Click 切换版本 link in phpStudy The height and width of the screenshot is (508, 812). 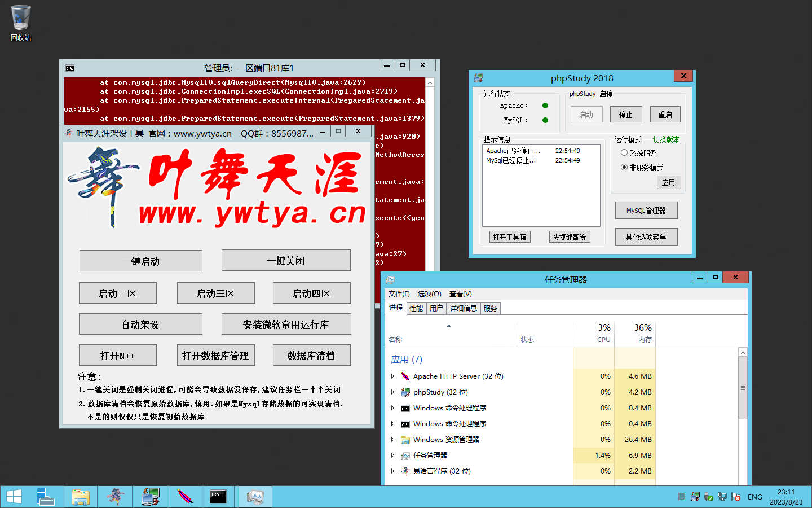pyautogui.click(x=666, y=139)
